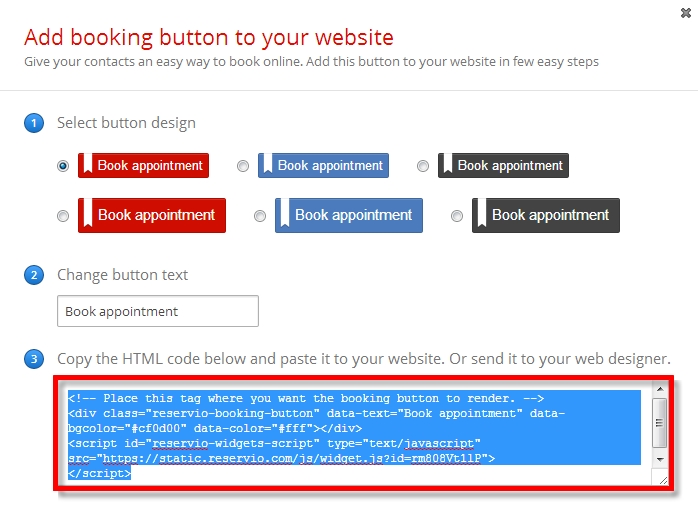Click the Copy the HTML code instruction text
The height and width of the screenshot is (510, 698).
[364, 359]
